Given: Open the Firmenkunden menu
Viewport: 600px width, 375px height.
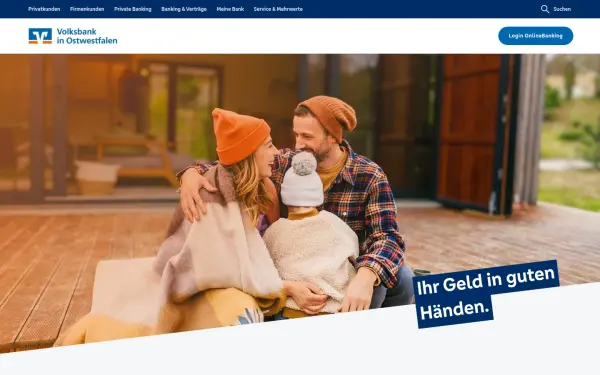Looking at the screenshot, I should 87,9.
